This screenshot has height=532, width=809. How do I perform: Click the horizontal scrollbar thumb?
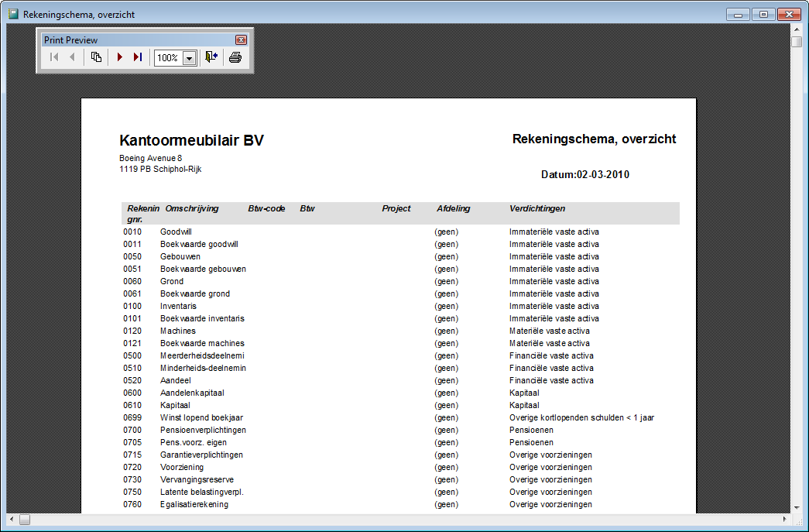point(25,520)
